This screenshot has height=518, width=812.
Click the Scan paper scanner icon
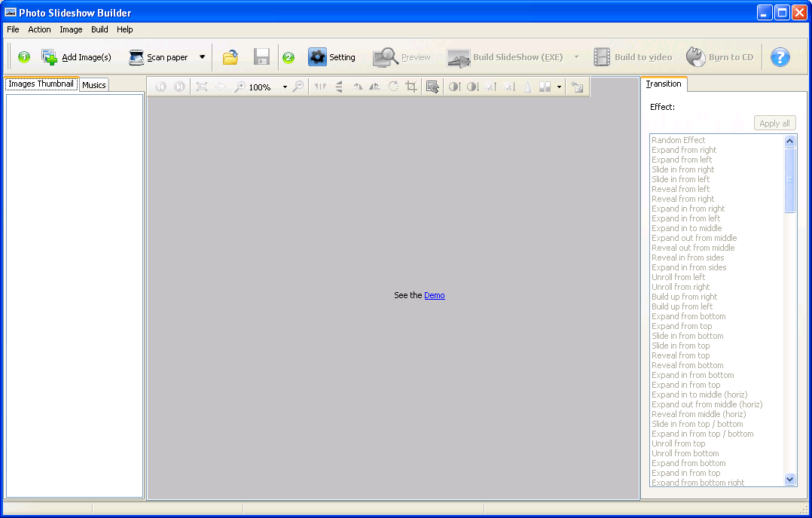pos(136,57)
